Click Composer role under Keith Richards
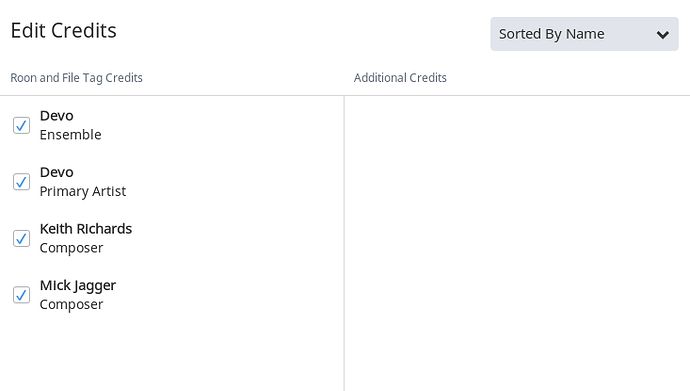This screenshot has height=391, width=690. tap(71, 248)
